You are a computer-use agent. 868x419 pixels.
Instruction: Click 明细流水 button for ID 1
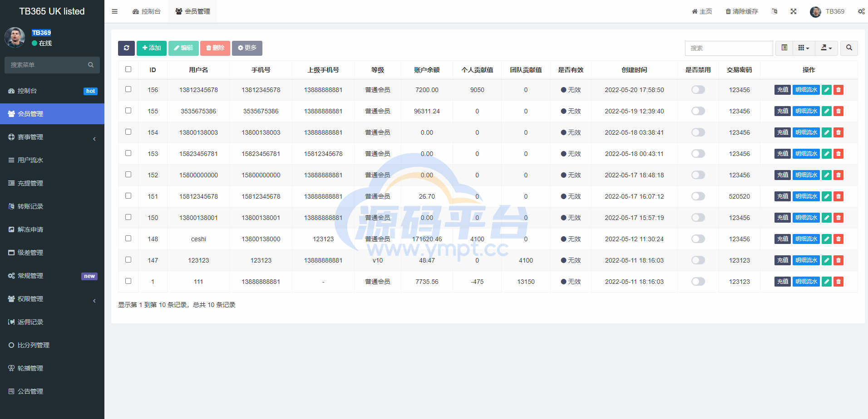tap(806, 282)
